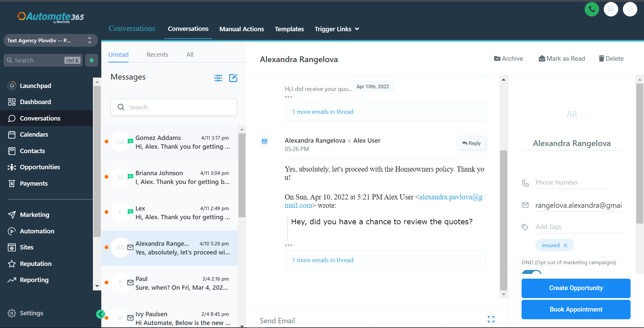Screen dimensions: 644x328
Task: Open the Automation section
Action: point(37,231)
